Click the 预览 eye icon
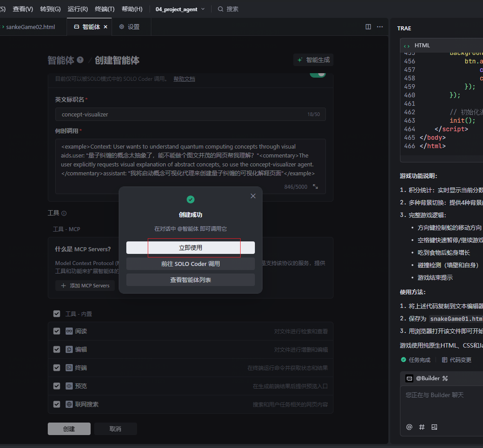This screenshot has width=483, height=448. point(69,386)
